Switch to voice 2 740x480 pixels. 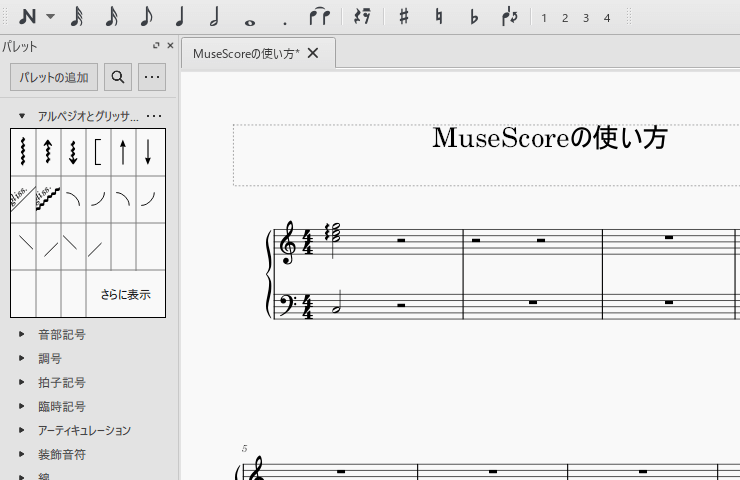pos(565,18)
